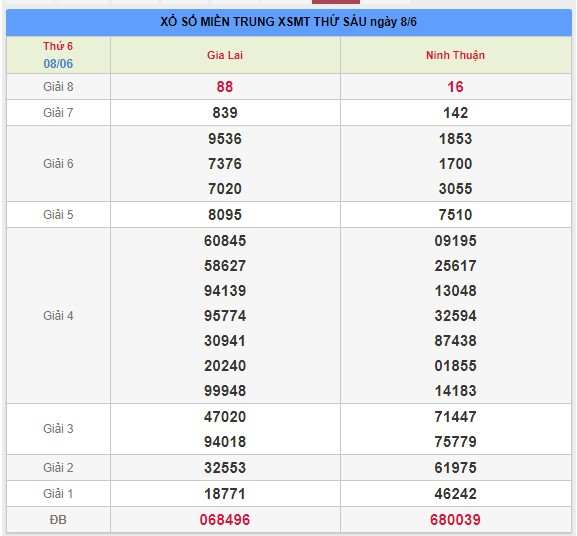Select the Giải 7 row label
The width and height of the screenshot is (577, 536).
pos(58,113)
